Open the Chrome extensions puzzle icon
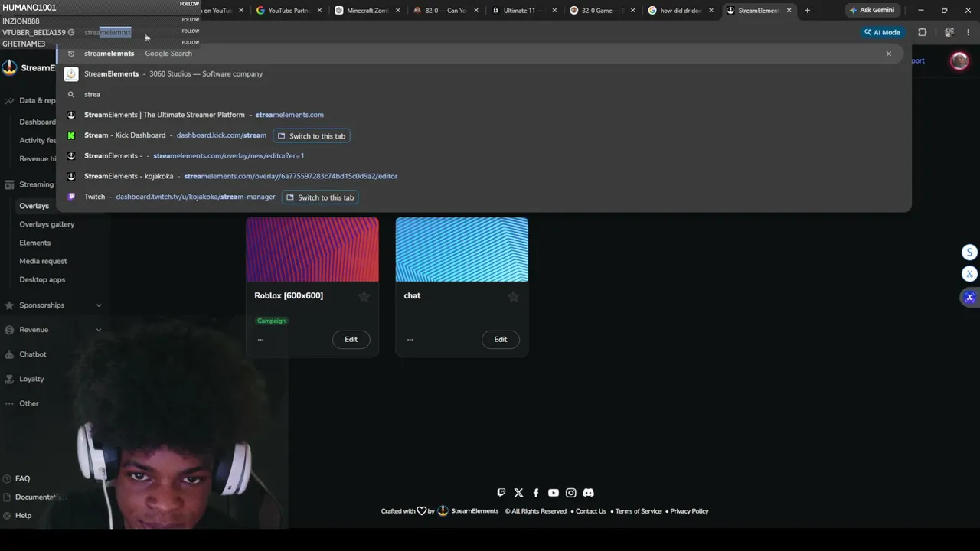Screen dimensions: 980x551 point(922,32)
